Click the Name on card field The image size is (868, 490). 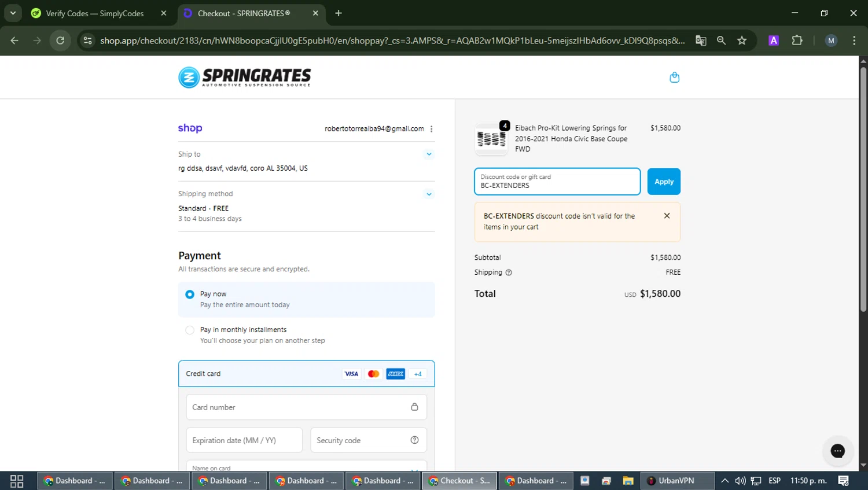point(306,466)
